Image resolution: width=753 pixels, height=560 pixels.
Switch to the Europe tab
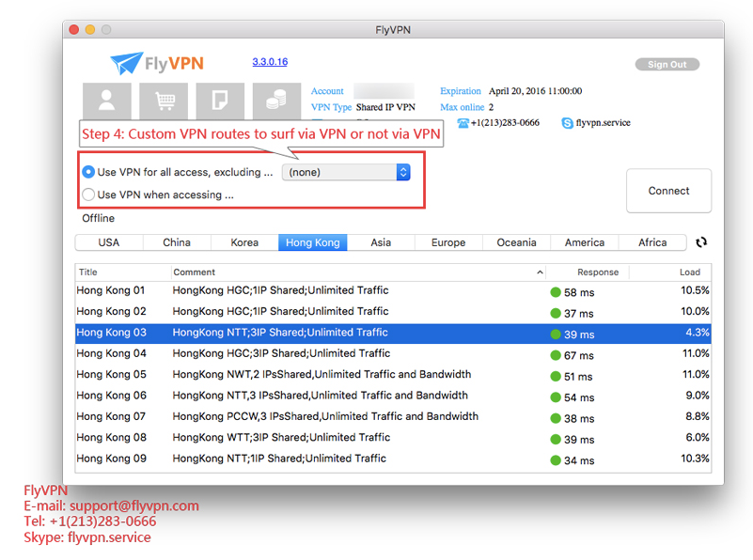click(448, 242)
